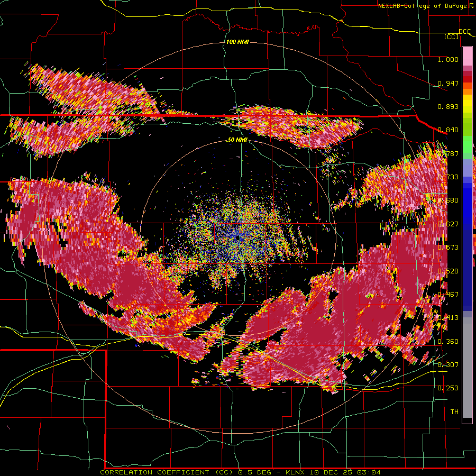This screenshot has width=476, height=476.
Task: Click the gray bottom segment of the color bar
Action: click(x=467, y=368)
